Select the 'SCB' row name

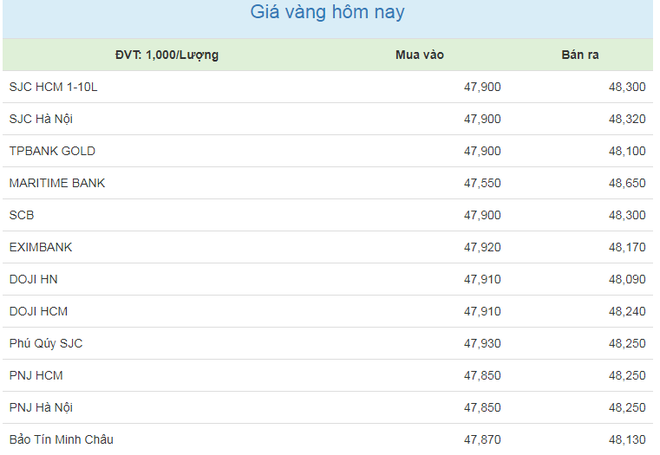point(21,215)
